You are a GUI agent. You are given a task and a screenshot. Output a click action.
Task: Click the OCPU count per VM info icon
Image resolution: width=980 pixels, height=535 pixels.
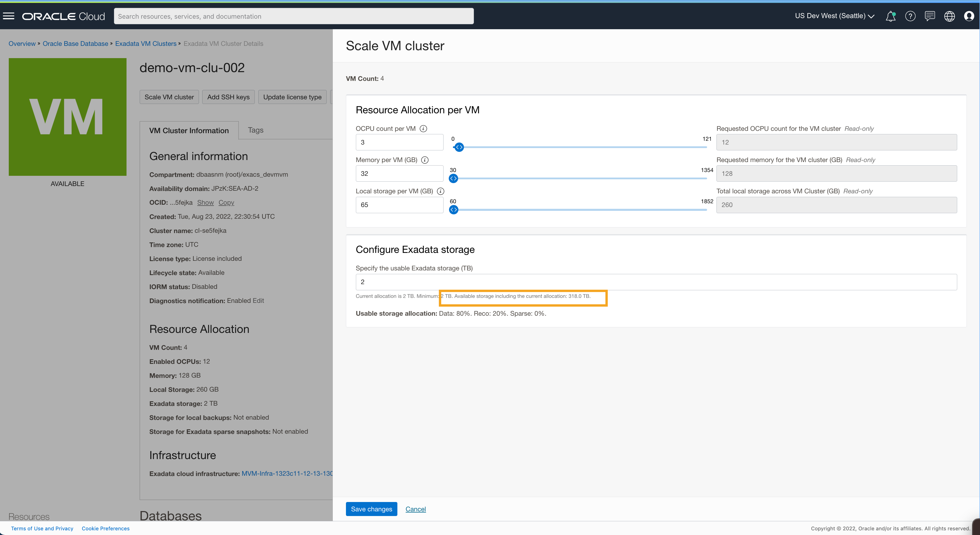pyautogui.click(x=423, y=128)
